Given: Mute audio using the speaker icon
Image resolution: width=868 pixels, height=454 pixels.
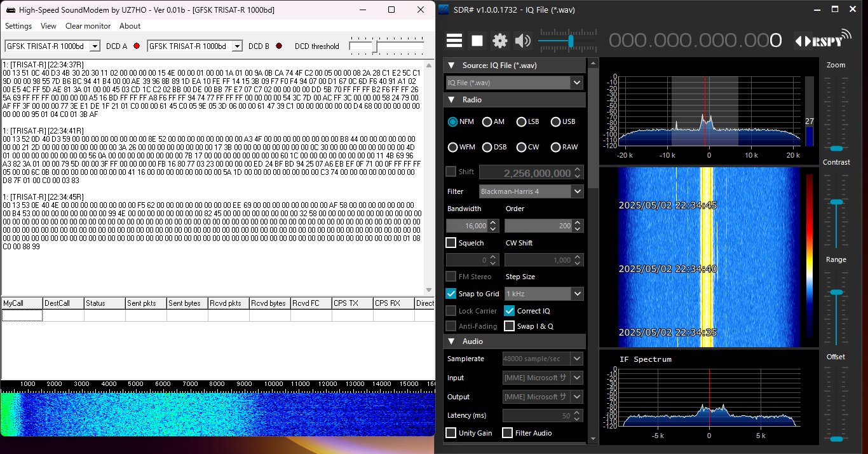Looking at the screenshot, I should click(523, 41).
